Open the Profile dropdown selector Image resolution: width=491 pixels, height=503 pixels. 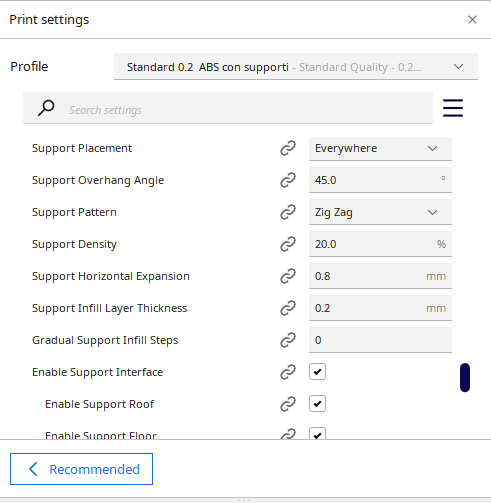[x=296, y=67]
